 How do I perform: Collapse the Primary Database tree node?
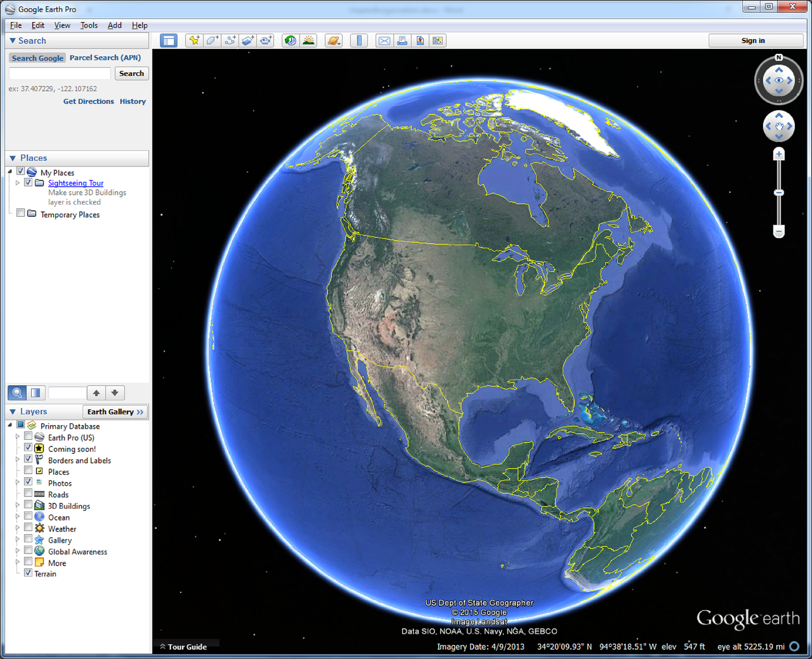(10, 425)
